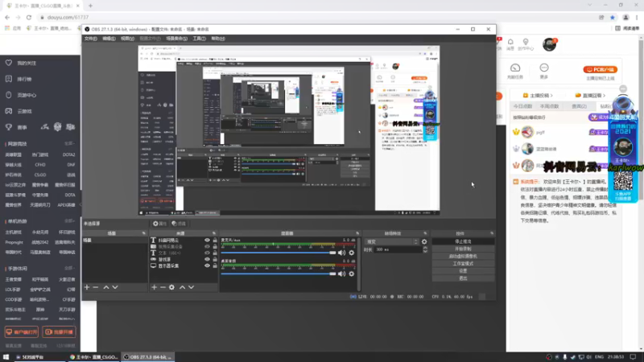This screenshot has width=644, height=362.
Task: Toggle visibility of 文本 (GDI+) source
Action: pyautogui.click(x=207, y=253)
